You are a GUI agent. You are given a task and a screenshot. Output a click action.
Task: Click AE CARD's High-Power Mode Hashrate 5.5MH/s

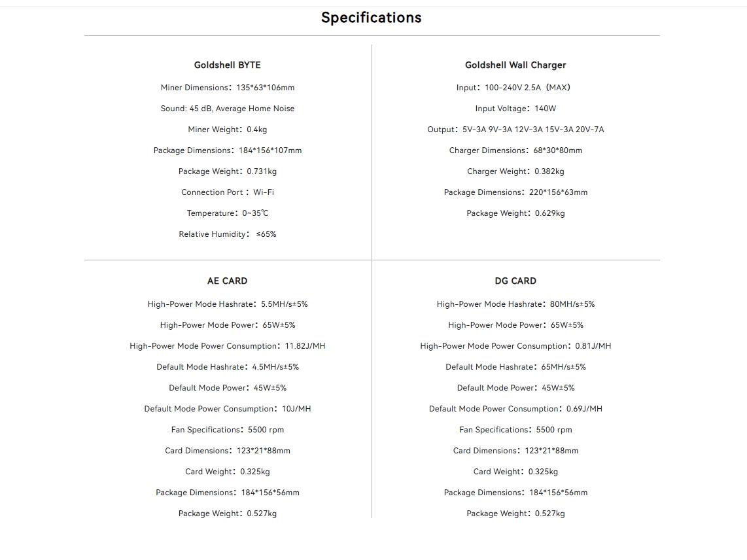228,304
